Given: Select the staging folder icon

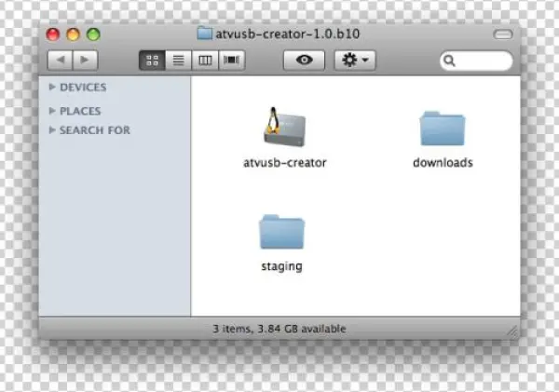Looking at the screenshot, I should [x=281, y=232].
